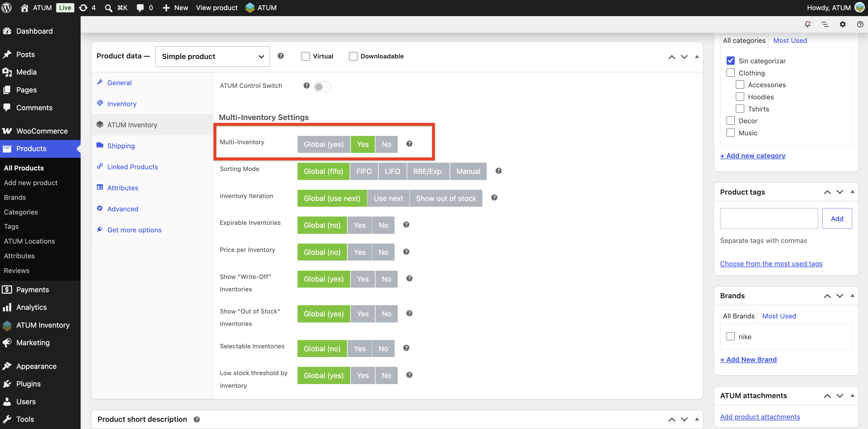Click the product tags input field
This screenshot has width=868, height=429.
(769, 219)
